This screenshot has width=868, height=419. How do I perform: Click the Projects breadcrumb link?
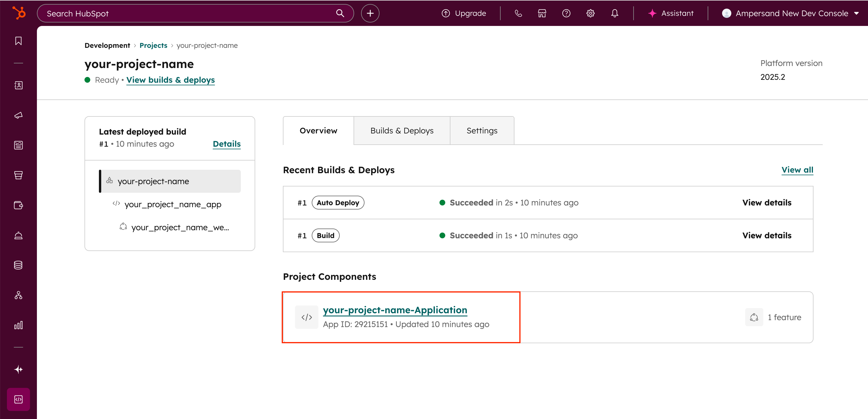click(x=153, y=46)
